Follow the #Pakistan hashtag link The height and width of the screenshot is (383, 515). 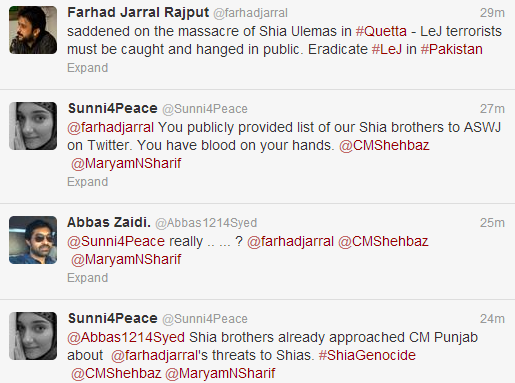452,49
